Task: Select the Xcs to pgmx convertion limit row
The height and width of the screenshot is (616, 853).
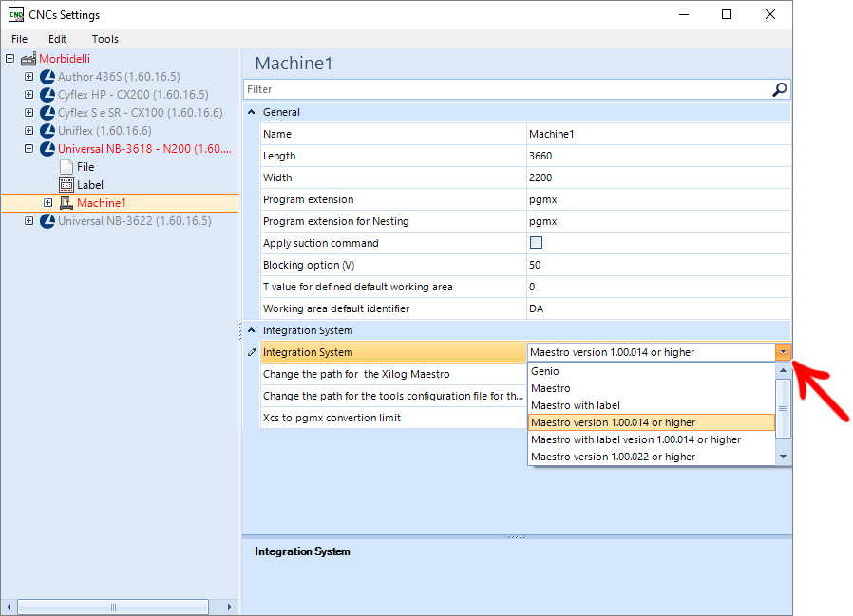Action: click(x=394, y=418)
